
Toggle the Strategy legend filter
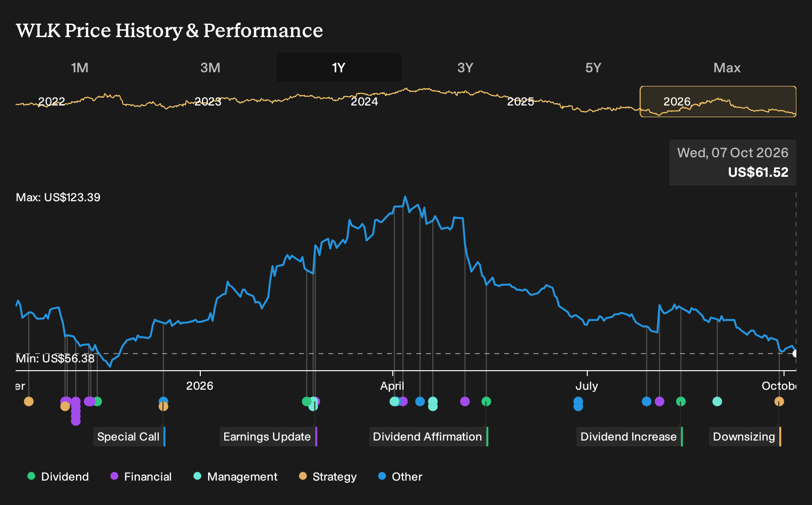click(328, 476)
